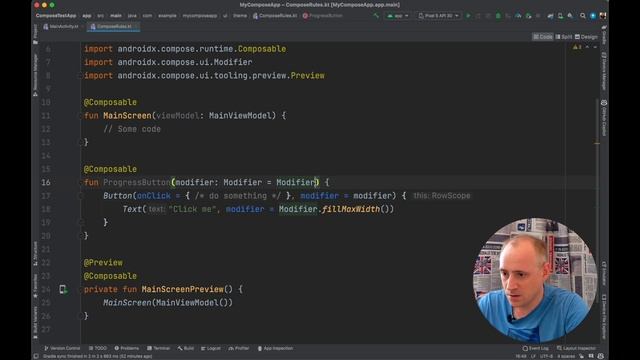Click the 4 spaces indent status entry
Image resolution: width=640 pixels, height=360 pixels.
pos(566,356)
